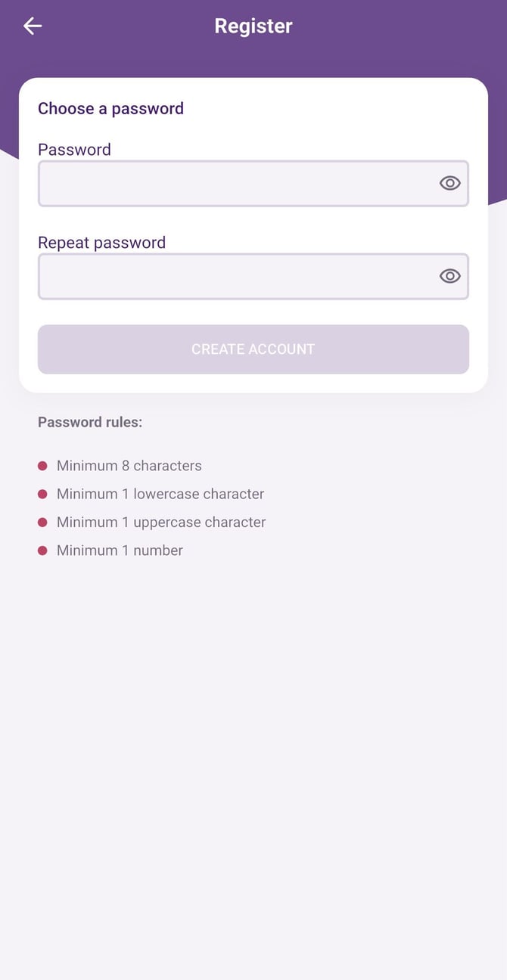Tap the red dot beside lowercase rule

click(42, 494)
